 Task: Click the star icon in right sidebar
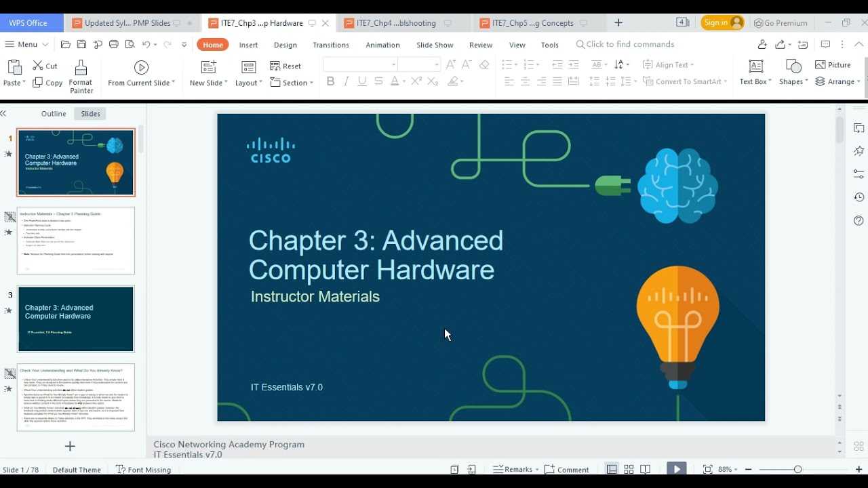coord(859,150)
